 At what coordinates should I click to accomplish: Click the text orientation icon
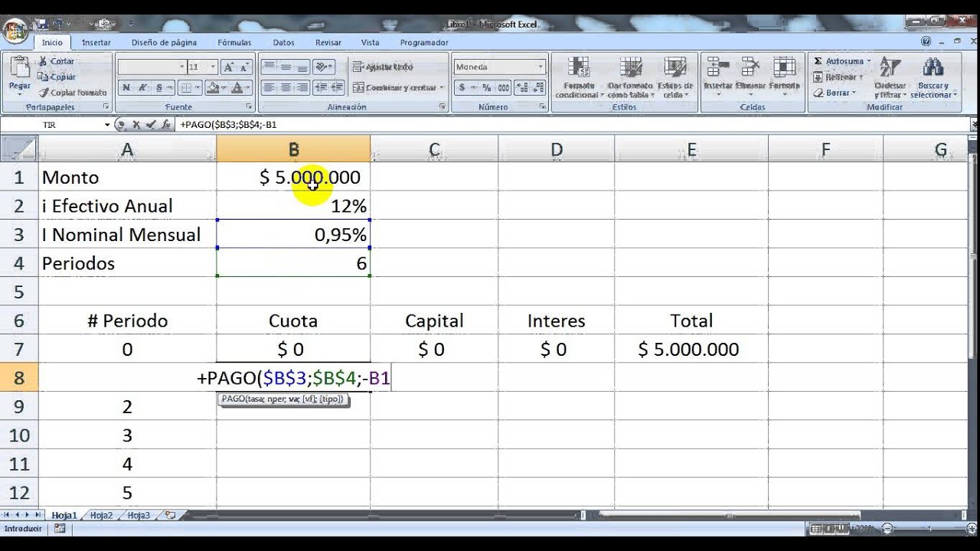click(x=324, y=67)
